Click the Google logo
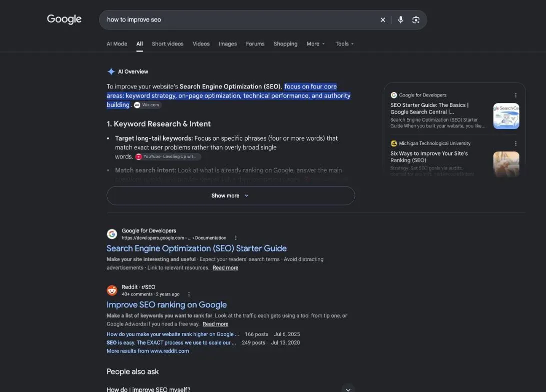This screenshot has height=392, width=546. click(64, 19)
